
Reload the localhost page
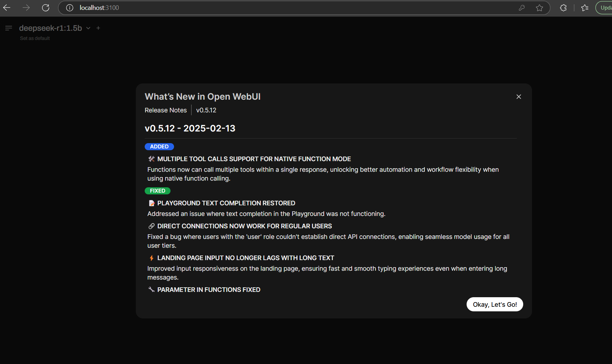(x=46, y=8)
